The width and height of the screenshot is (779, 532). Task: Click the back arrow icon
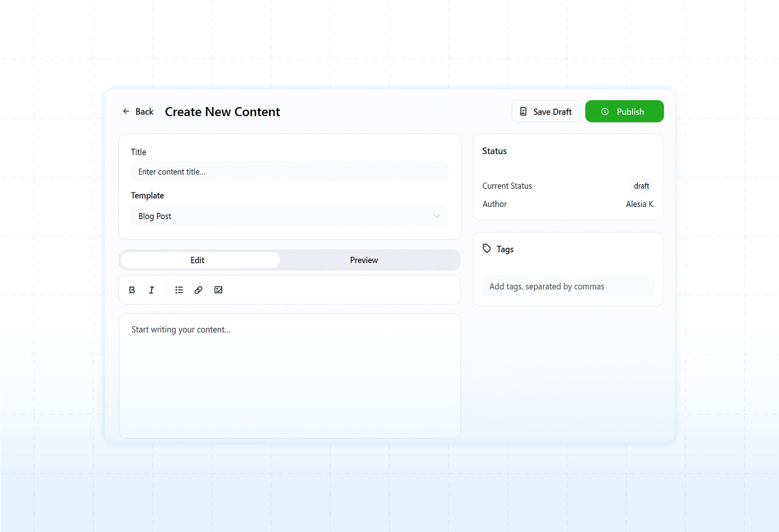(x=126, y=111)
